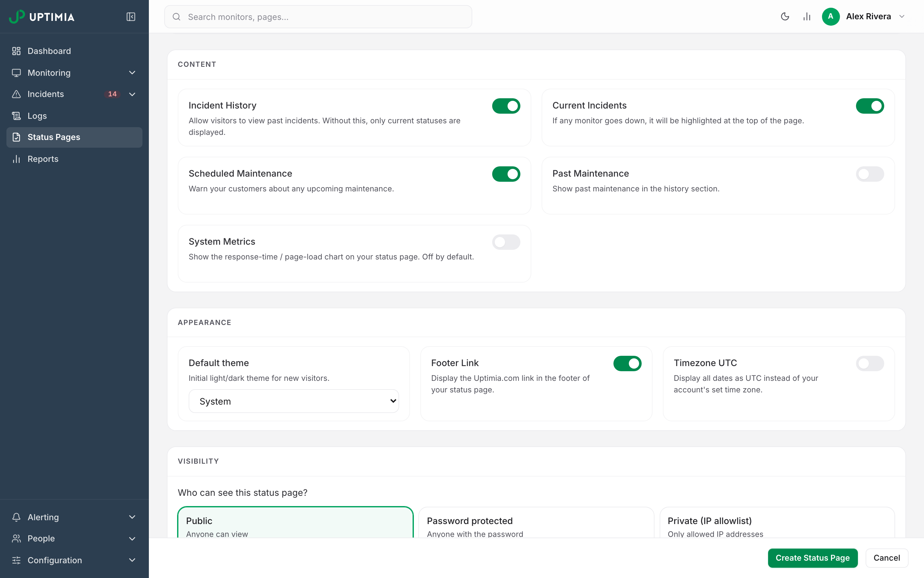Collapse the sidebar panel icon
The image size is (924, 578).
click(131, 17)
